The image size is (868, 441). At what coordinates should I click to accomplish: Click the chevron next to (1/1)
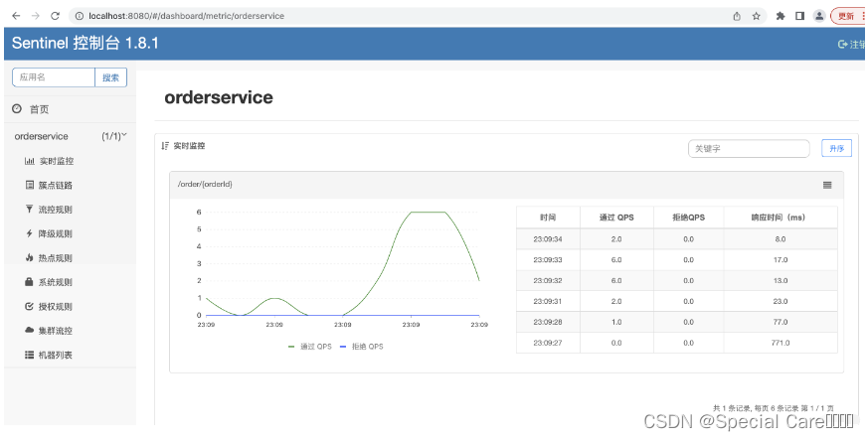[x=124, y=135]
